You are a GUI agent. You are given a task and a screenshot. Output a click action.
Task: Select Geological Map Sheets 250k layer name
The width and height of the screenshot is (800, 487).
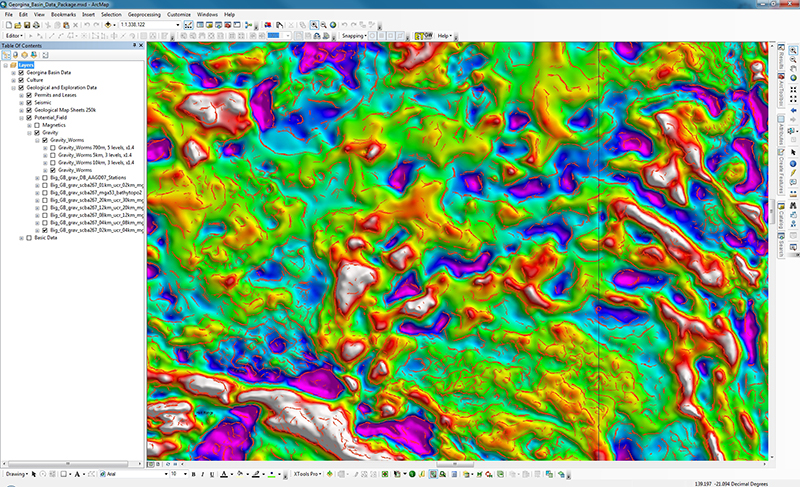point(64,109)
